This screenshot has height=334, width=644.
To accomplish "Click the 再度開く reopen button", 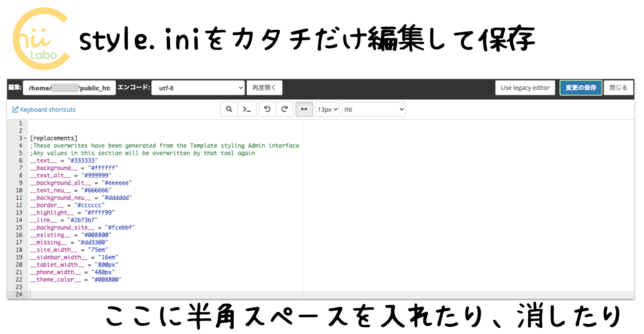I will point(264,87).
